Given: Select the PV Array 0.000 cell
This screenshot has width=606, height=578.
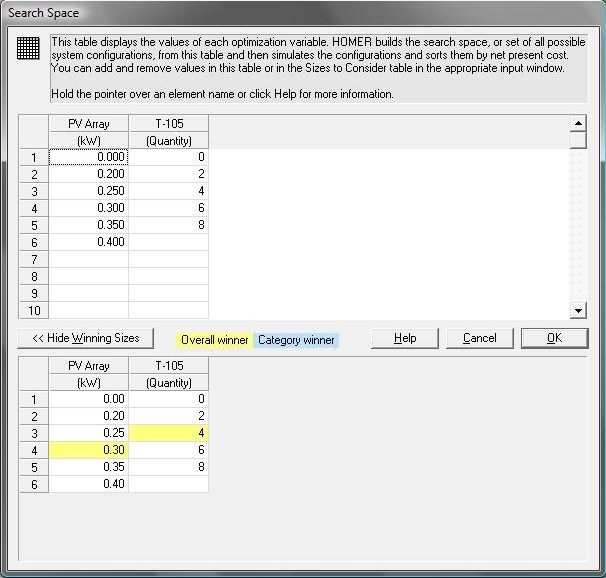Looking at the screenshot, I should click(x=89, y=157).
